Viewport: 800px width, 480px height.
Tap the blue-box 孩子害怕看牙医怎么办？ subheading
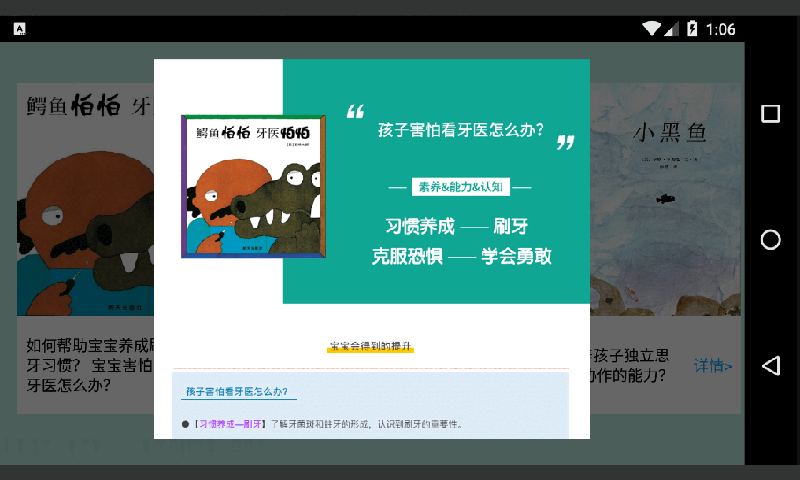coord(236,391)
